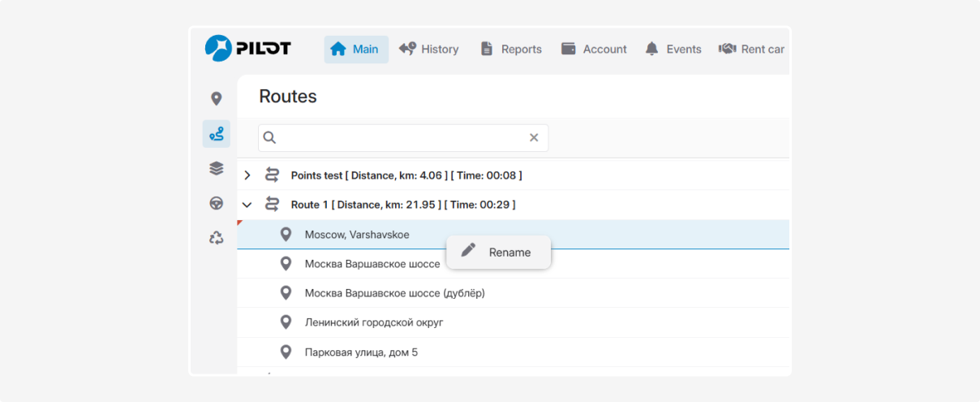Open the location pin sidebar panel
The width and height of the screenshot is (980, 402).
216,99
